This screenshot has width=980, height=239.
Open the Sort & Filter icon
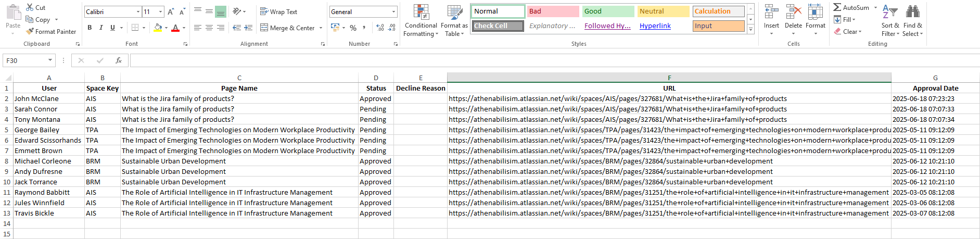point(890,11)
